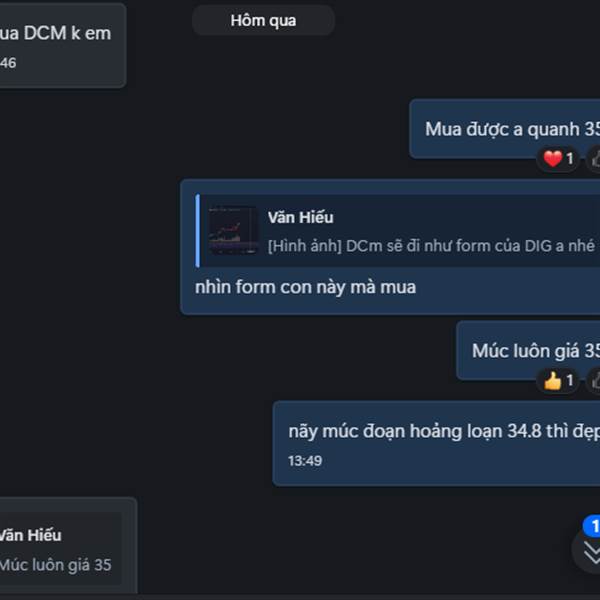Select the 'Múc luôn giá 35' sent message bubble
600x600 pixels.
click(528, 351)
